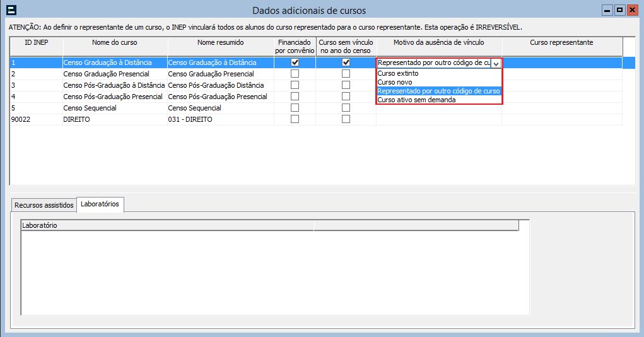The image size is (644, 337).
Task: Minimize the 'Dados adicionais de cursos' window
Action: pyautogui.click(x=607, y=10)
